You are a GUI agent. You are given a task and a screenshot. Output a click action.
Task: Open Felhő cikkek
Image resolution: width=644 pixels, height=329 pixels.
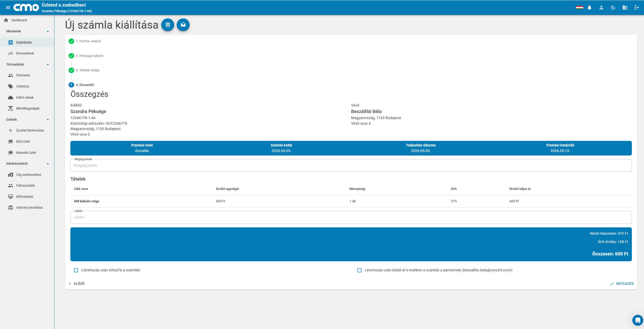pyautogui.click(x=27, y=98)
